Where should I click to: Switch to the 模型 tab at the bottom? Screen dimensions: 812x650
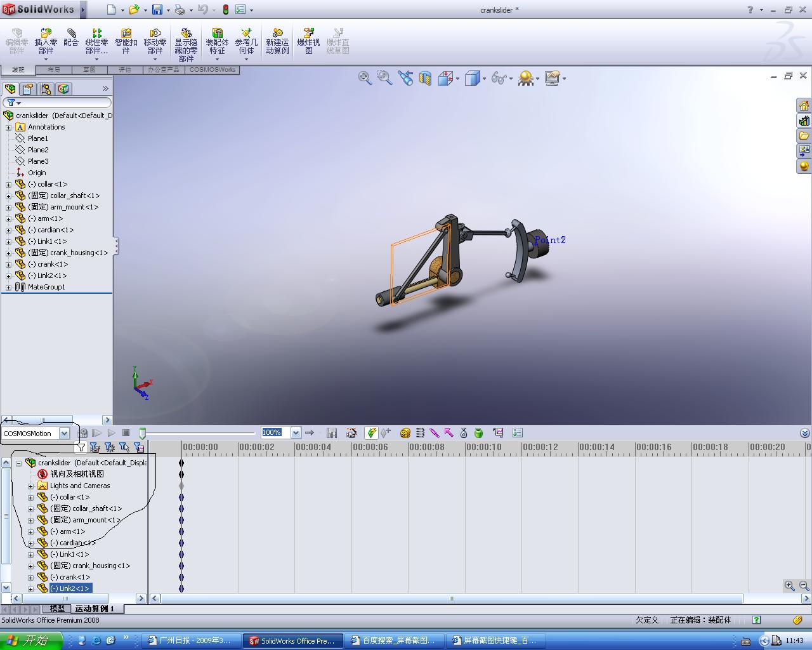(x=57, y=609)
